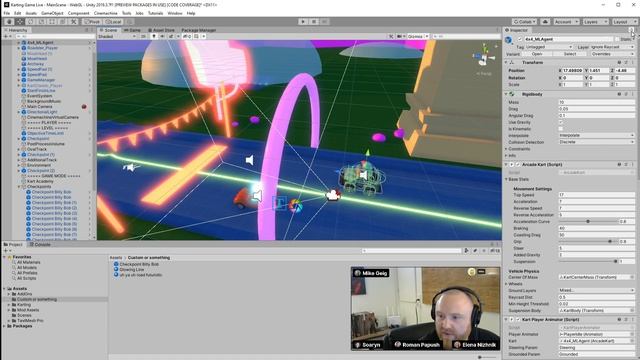Toggle the Static checkbox in Inspector
This screenshot has height=360, width=640.
pos(618,39)
